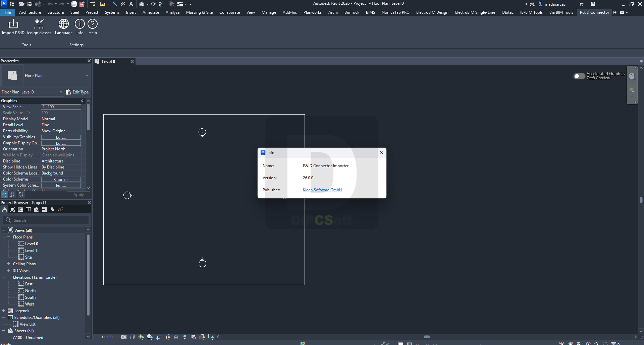This screenshot has width=644, height=345.
Task: Collapse the Graphics properties section
Action: tap(82, 101)
